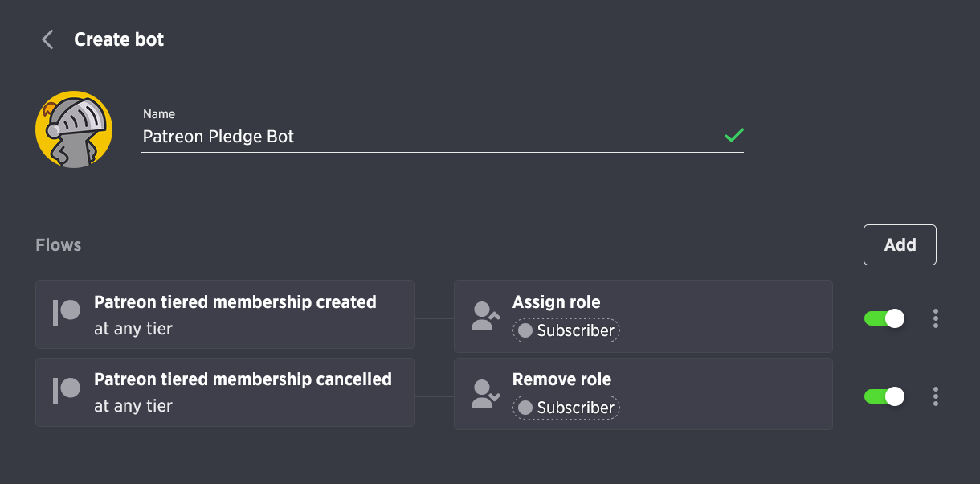Click 'at any tier' under membership created
The image size is (980, 484).
tap(133, 329)
